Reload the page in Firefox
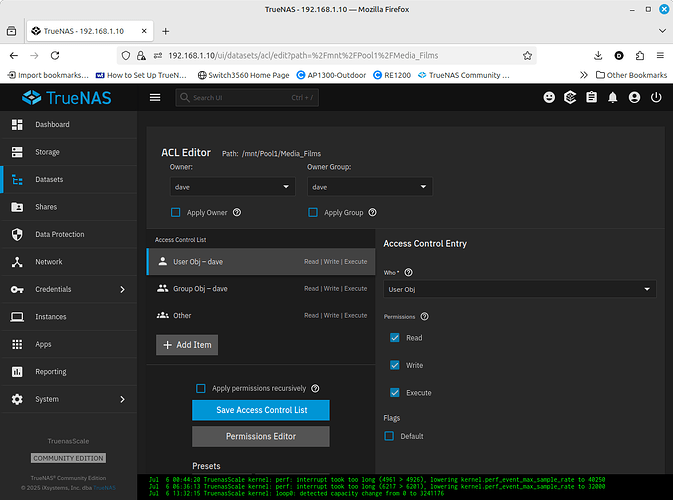673x500 pixels. coord(55,55)
